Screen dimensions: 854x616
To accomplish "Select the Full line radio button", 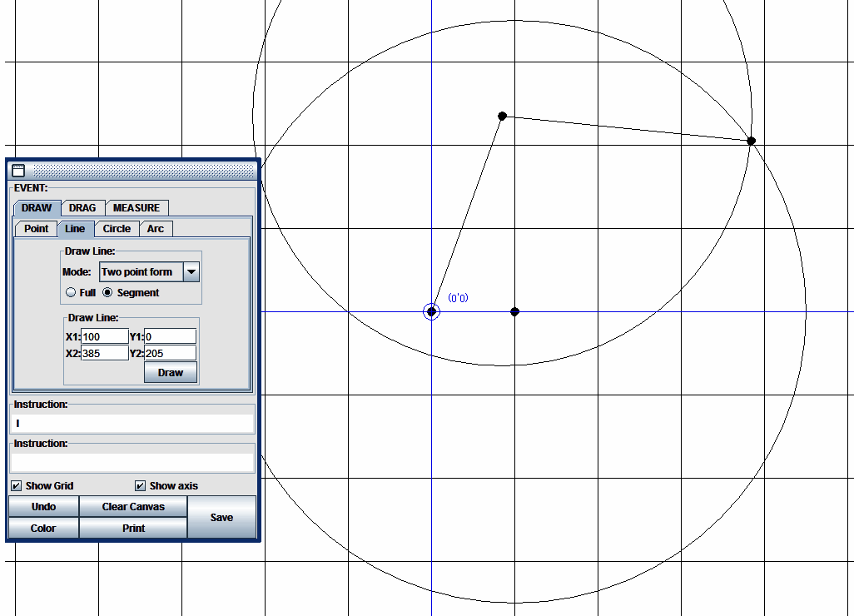I will (71, 293).
